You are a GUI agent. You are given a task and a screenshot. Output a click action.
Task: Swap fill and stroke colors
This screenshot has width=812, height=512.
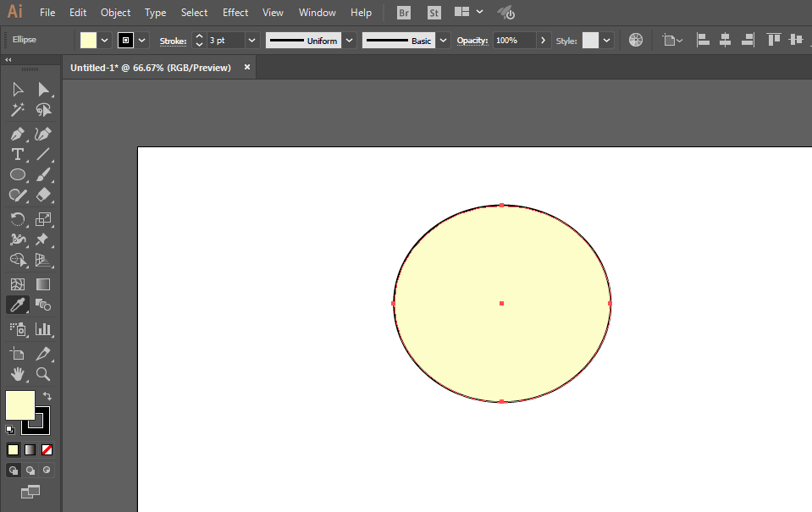click(x=47, y=396)
